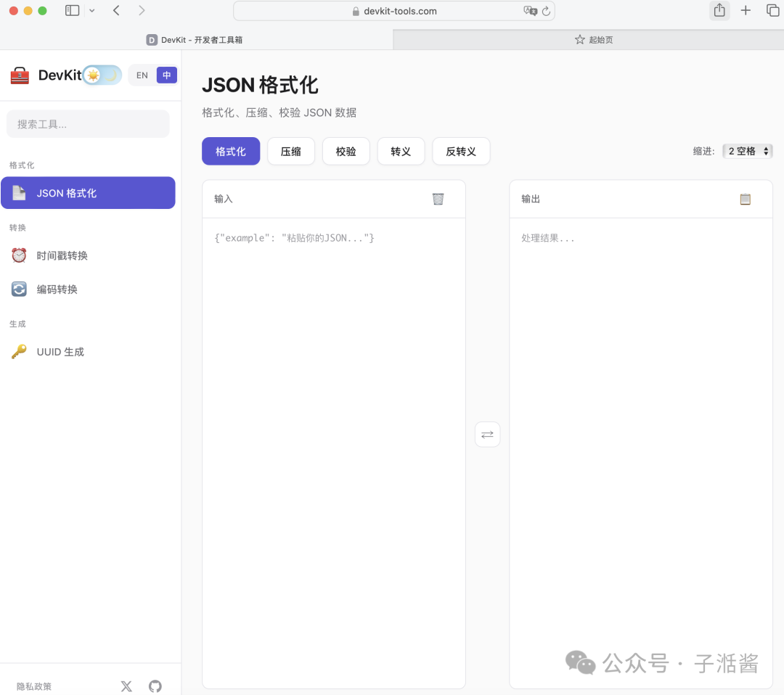
Task: Click inside the JSON input textarea
Action: (334, 363)
